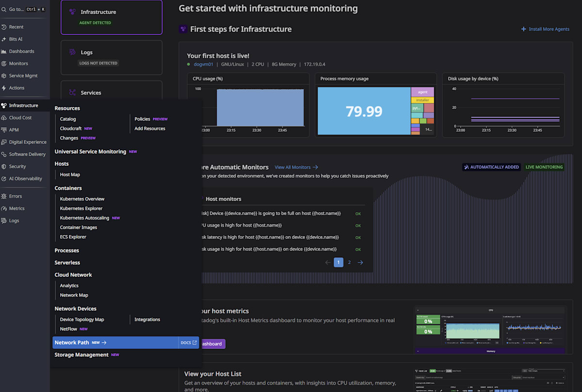Open Device Topology Map item
This screenshot has width=582, height=392.
coord(82,320)
